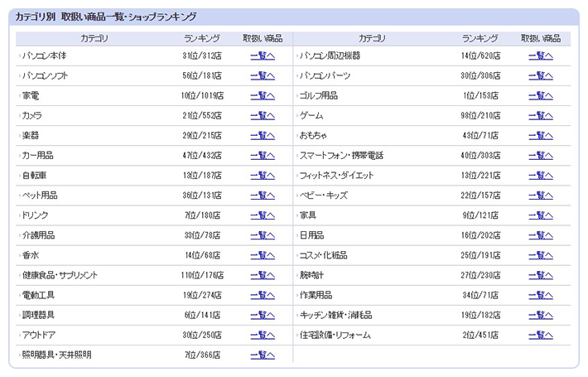Screen dimensions: 588x377
Task: Open 一覧へ link for ベビー・キッズ
Action: [541, 196]
